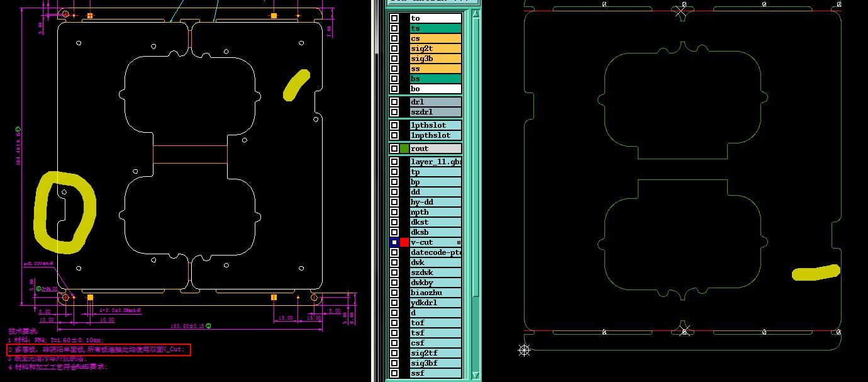Toggle the checkbox for layer to

[394, 18]
